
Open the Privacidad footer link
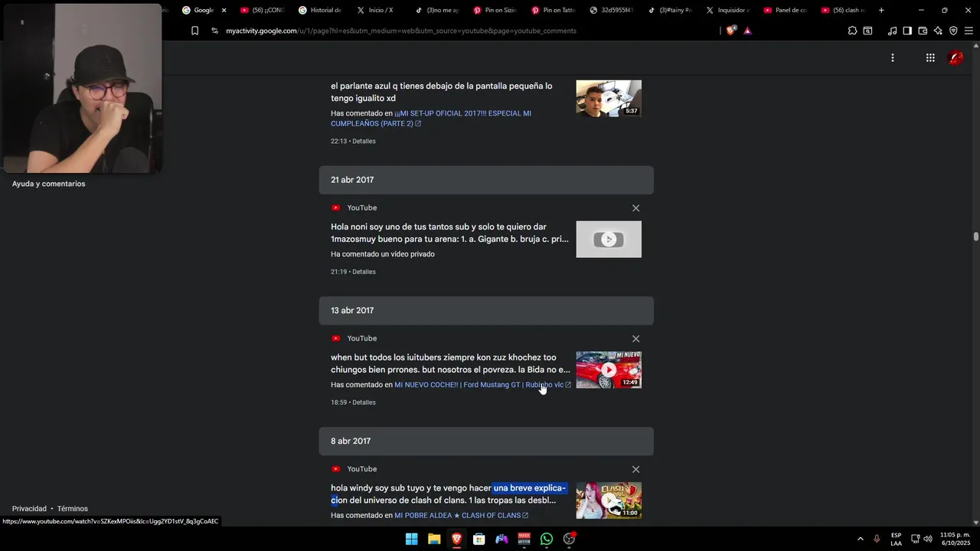[29, 509]
